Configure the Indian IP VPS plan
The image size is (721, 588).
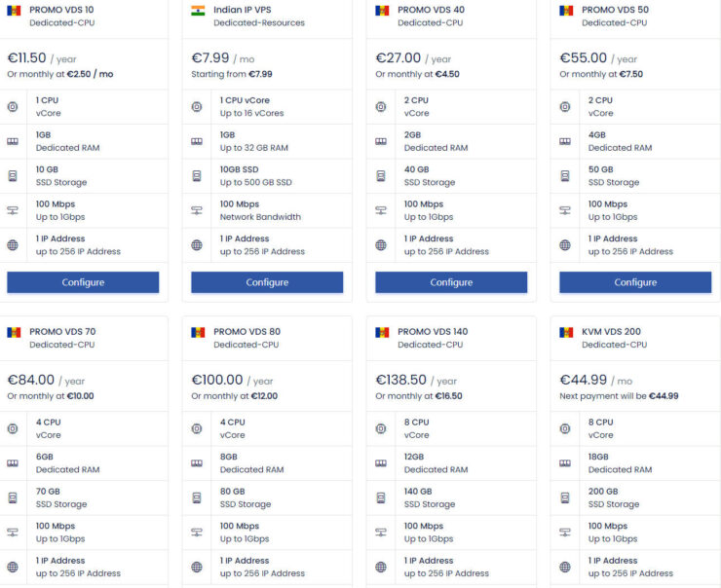267,282
